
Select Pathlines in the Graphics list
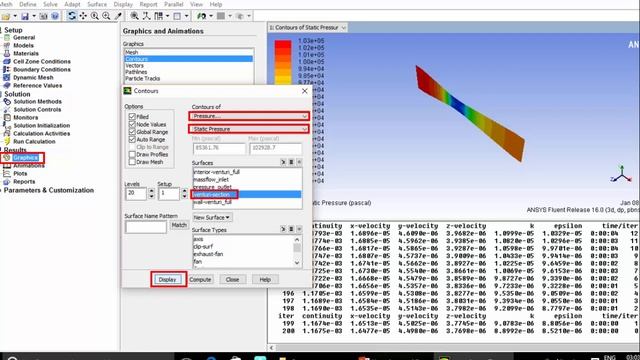click(189, 72)
